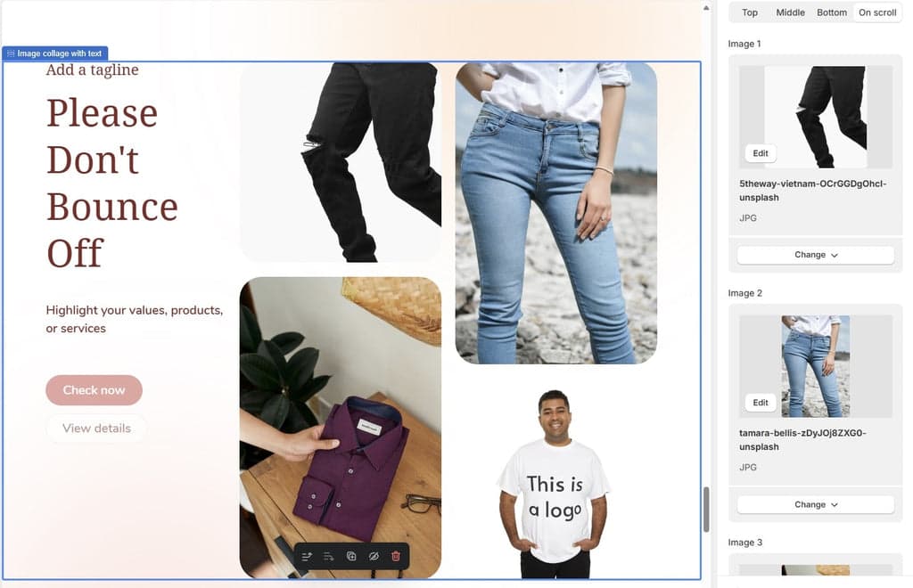Image resolution: width=913 pixels, height=588 pixels.
Task: Click the View details button
Action: [x=96, y=429]
